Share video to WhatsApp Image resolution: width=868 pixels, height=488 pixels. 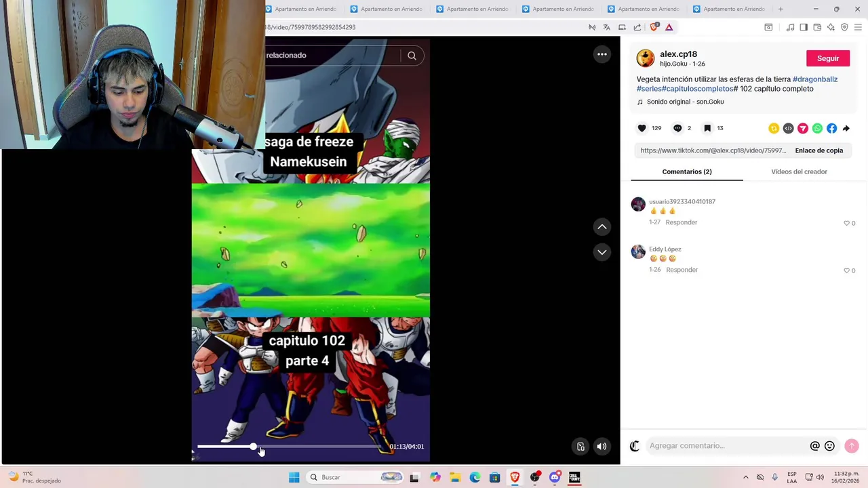tap(817, 128)
